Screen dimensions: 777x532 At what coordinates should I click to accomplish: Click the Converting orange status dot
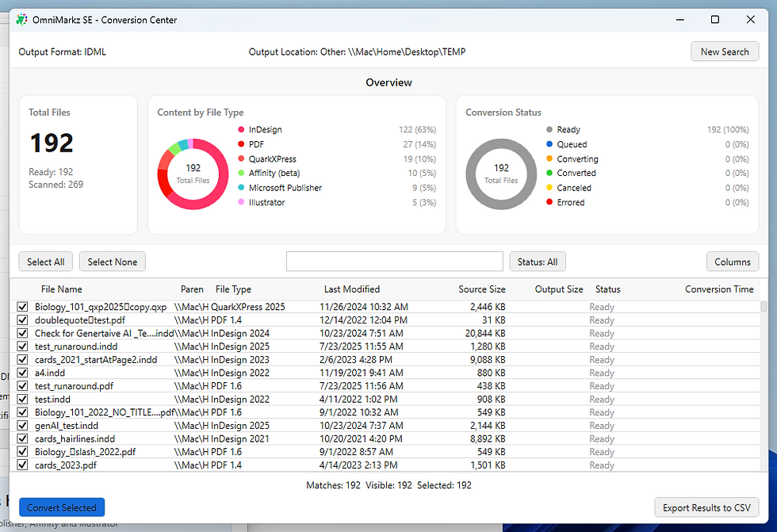(x=549, y=159)
